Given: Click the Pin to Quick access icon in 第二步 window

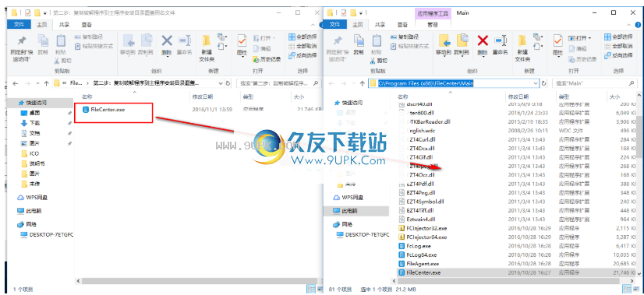Looking at the screenshot, I should (22, 41).
